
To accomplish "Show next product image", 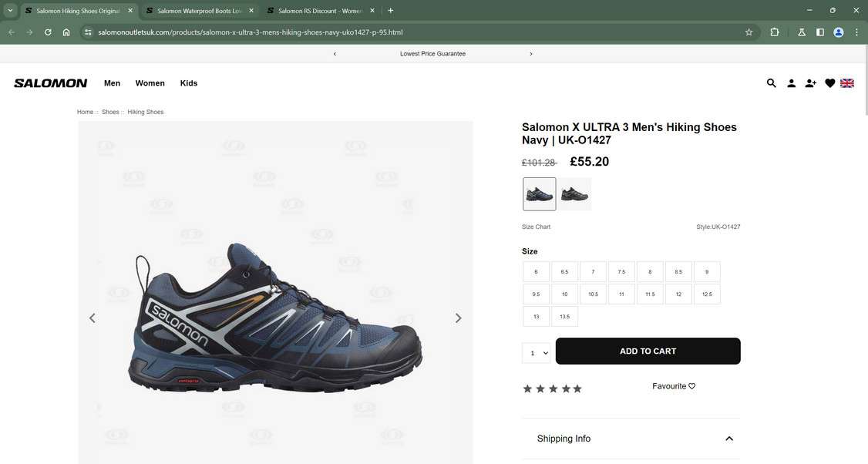I will tap(459, 318).
